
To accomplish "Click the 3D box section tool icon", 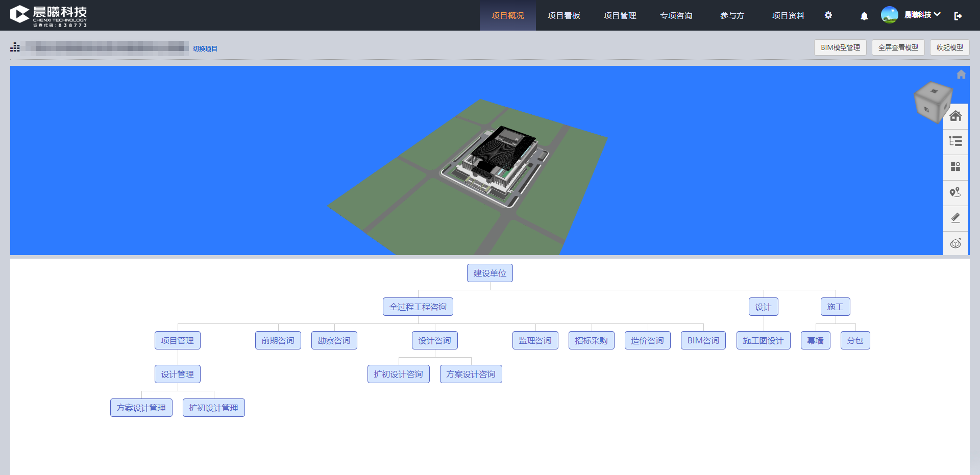I will [955, 243].
